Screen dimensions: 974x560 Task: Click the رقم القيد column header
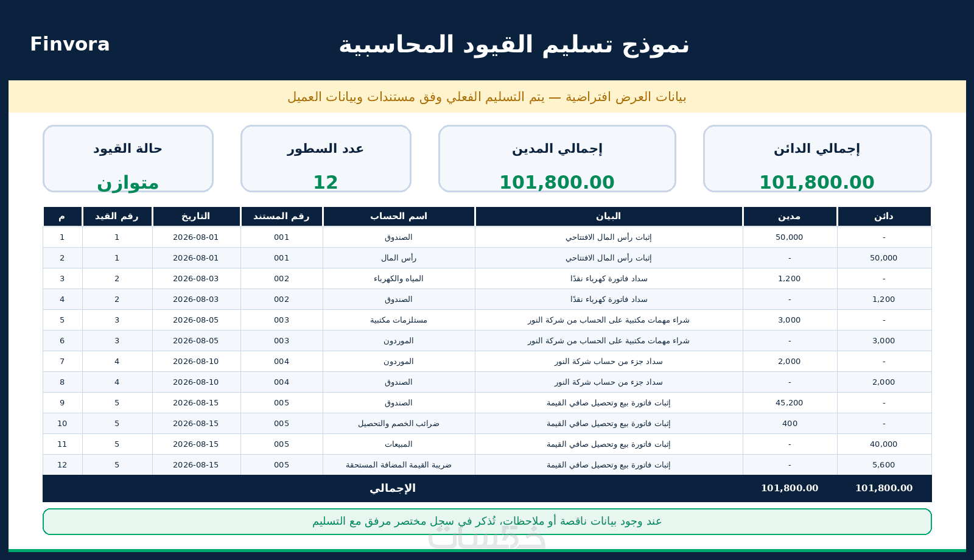pos(117,217)
